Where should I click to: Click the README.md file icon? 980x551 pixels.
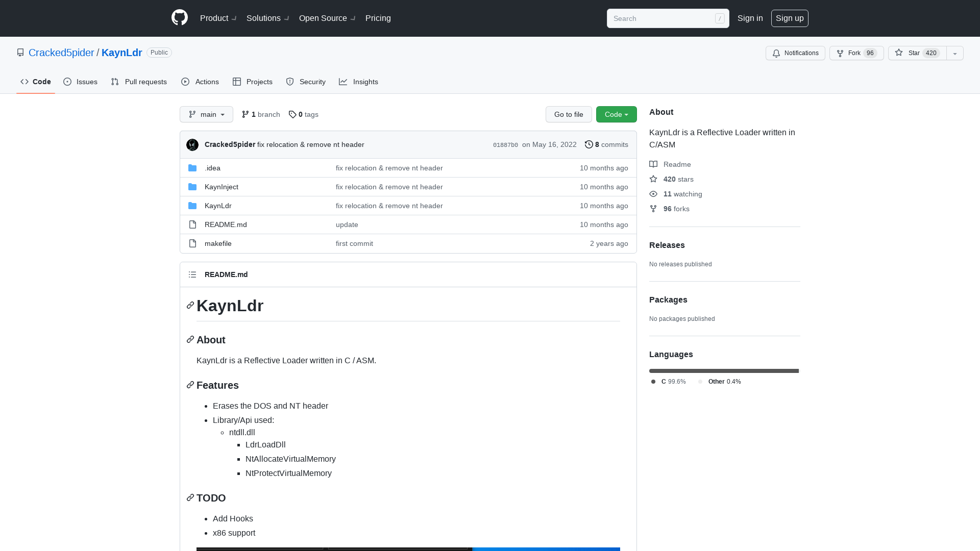[192, 224]
